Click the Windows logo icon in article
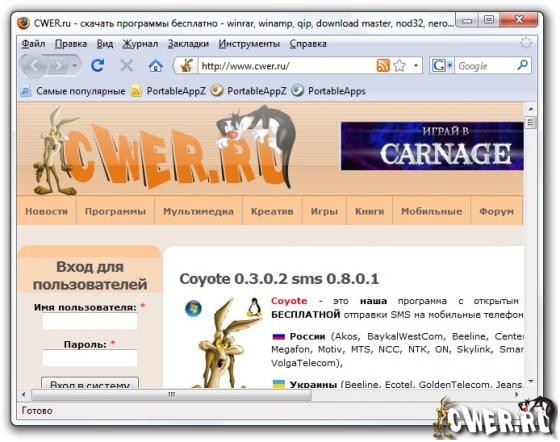 click(x=193, y=308)
